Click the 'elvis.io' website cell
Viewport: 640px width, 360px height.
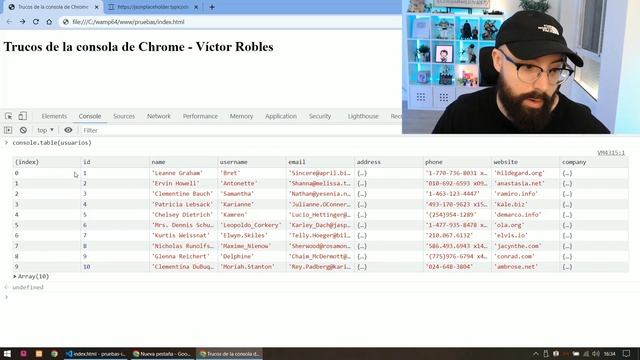coord(525,236)
